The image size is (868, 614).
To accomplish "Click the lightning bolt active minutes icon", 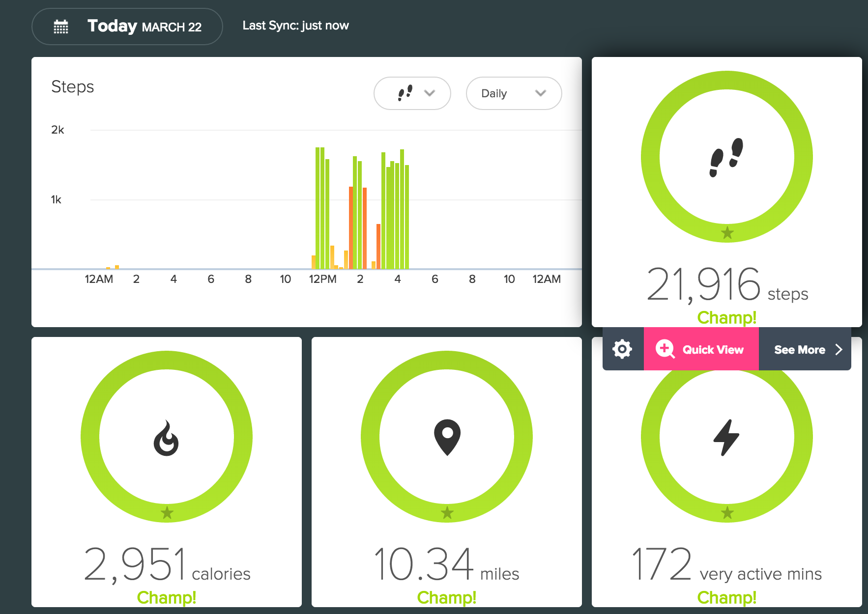I will tap(726, 437).
